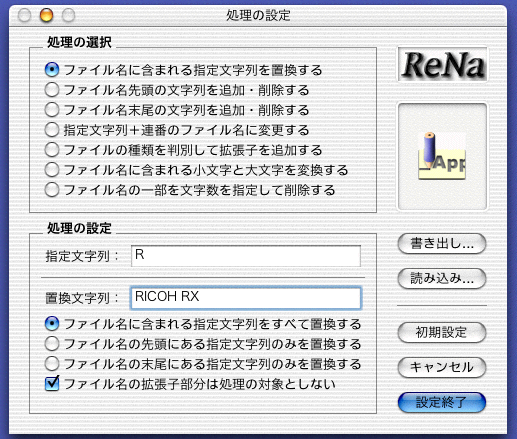Click the 初期設定 defaults button
This screenshot has width=517, height=439.
click(442, 332)
